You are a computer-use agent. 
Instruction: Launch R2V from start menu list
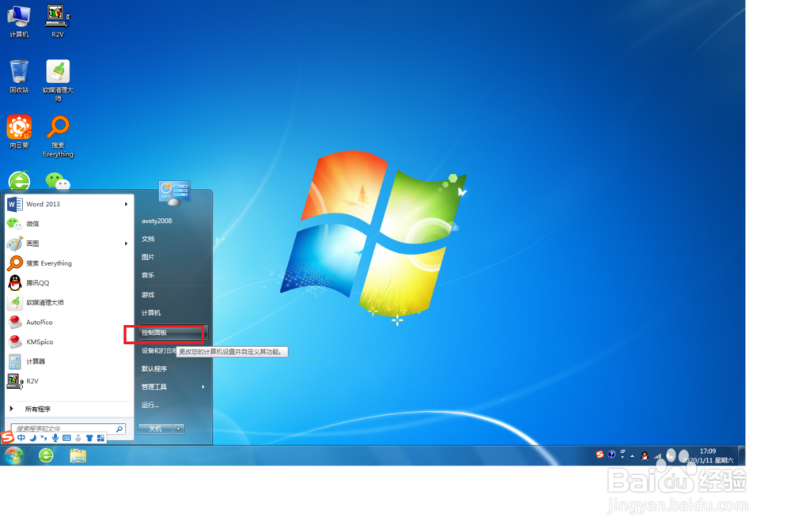tap(69, 381)
